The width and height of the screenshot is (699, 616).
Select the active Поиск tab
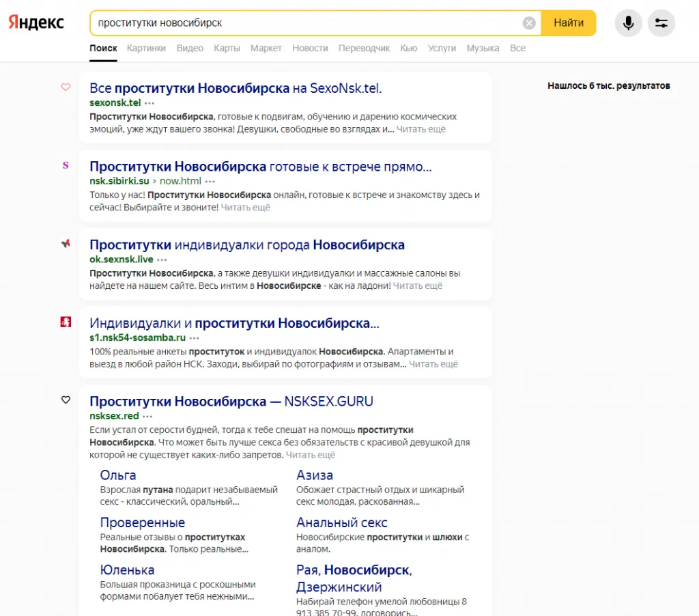point(104,48)
